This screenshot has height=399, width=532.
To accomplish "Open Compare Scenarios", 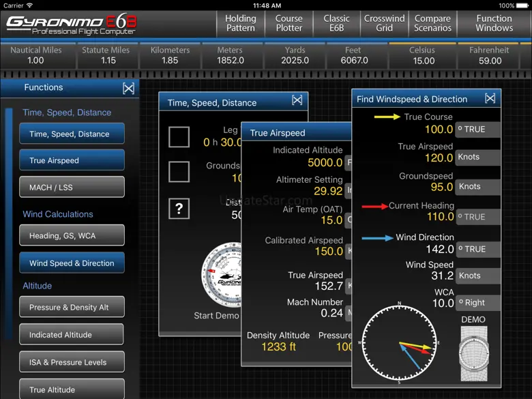I will coord(432,23).
